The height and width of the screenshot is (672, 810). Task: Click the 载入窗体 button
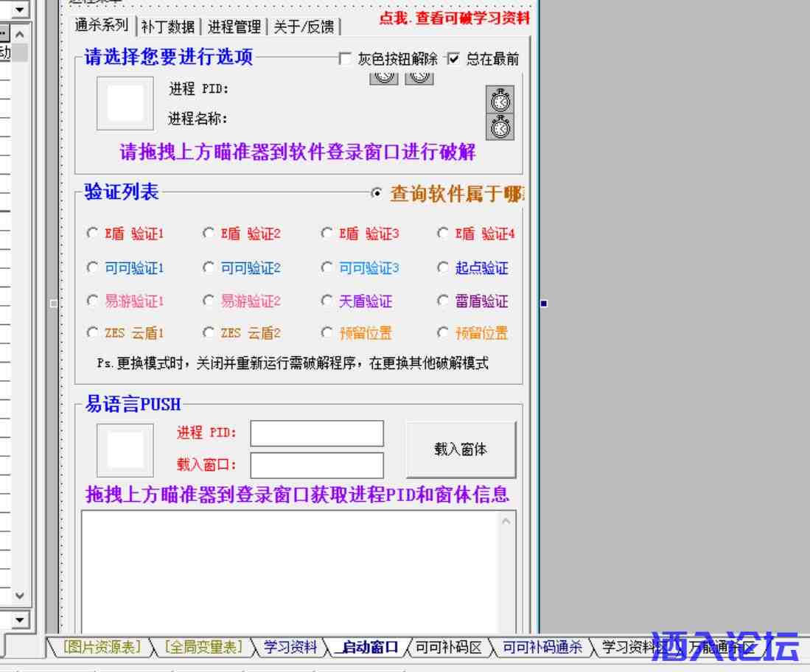point(461,449)
